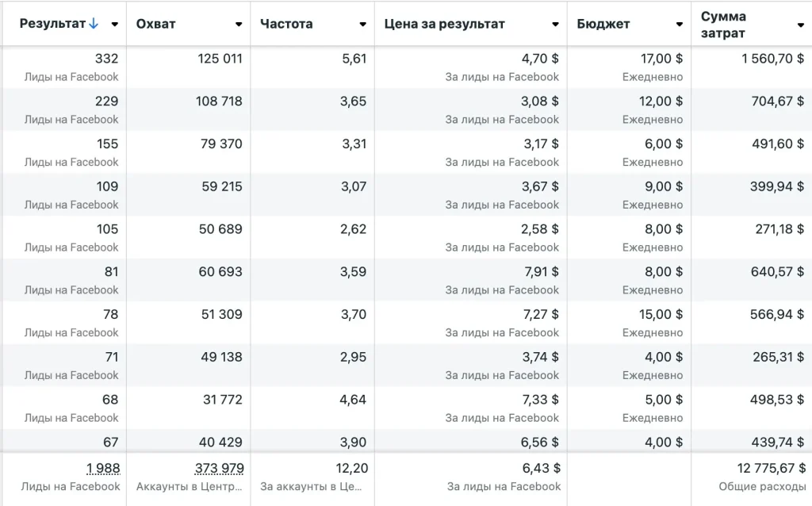Image resolution: width=812 pixels, height=506 pixels.
Task: Click the Бюджет column header label
Action: 603,24
